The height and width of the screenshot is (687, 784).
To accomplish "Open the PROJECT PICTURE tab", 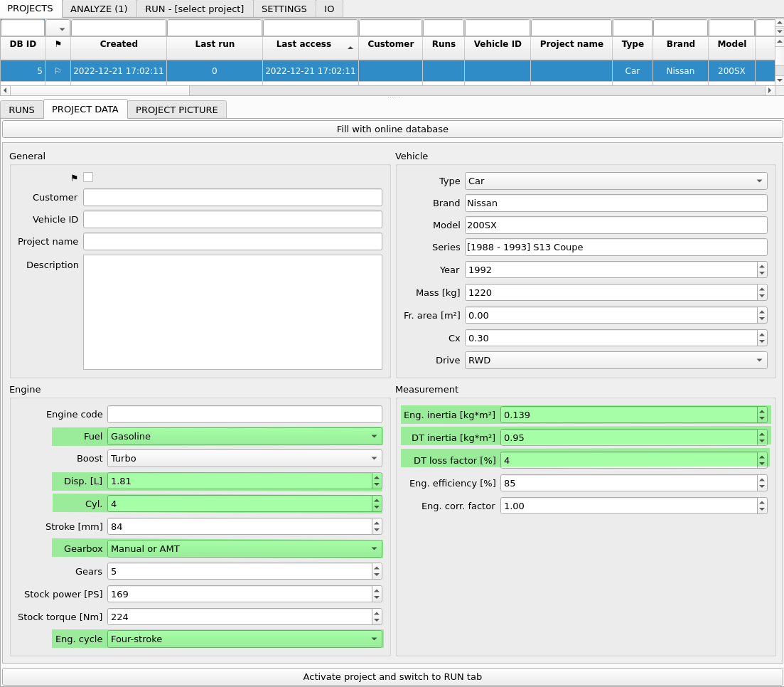I will coord(176,110).
